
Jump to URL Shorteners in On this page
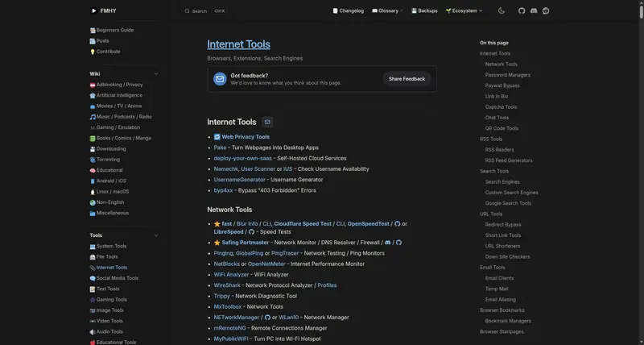click(502, 246)
